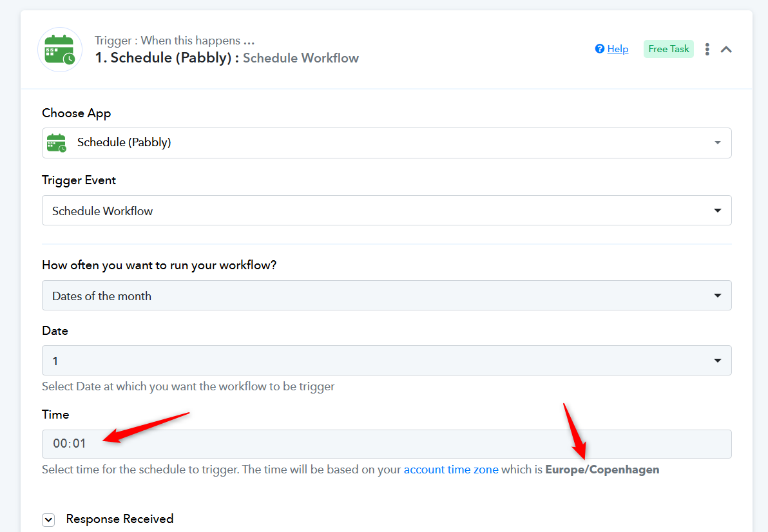Open the Trigger Event dropdown
This screenshot has height=532, width=768.
387,211
